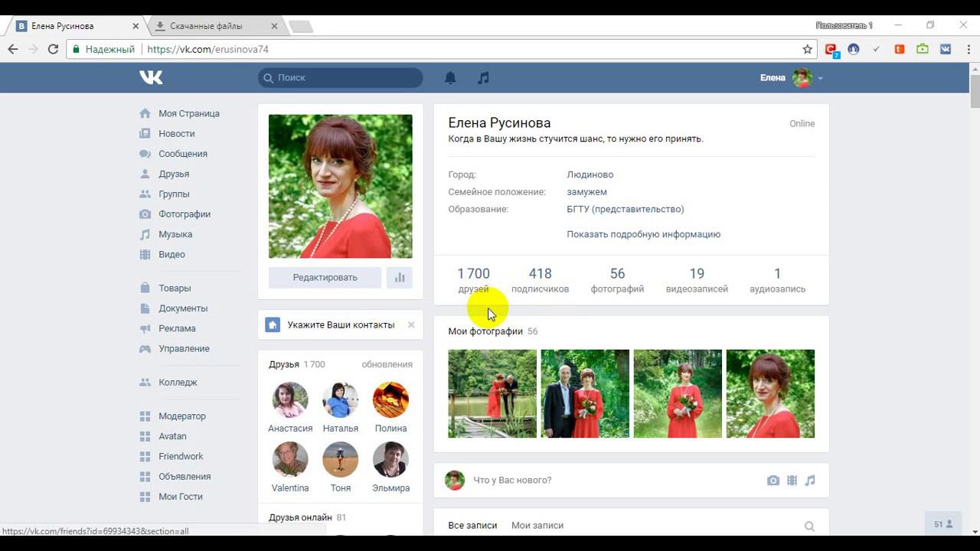This screenshot has width=980, height=551.
Task: Open the orange browser extension icon
Action: (900, 49)
